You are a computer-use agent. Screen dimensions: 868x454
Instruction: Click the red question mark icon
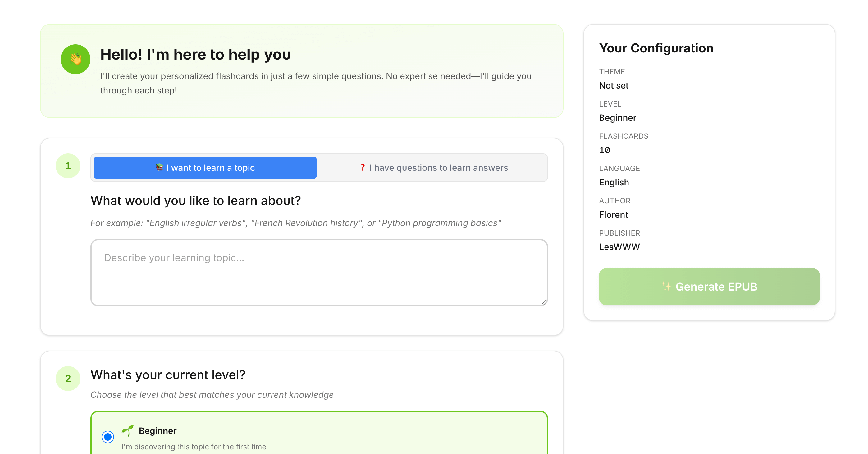tap(363, 167)
